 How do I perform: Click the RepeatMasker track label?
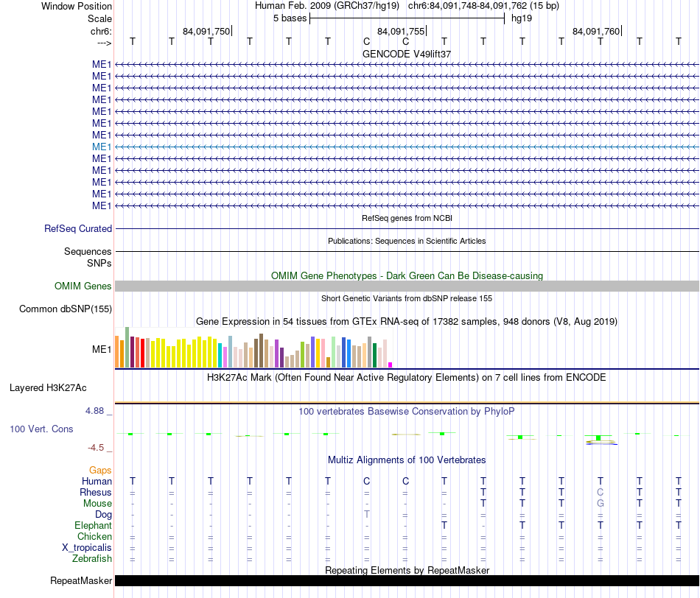[x=81, y=580]
